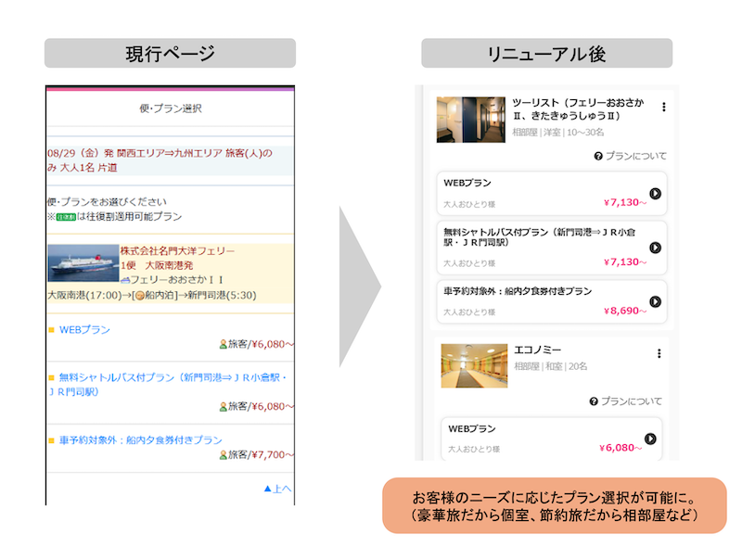Click the 便・プラン選択 page header
742x560 pixels.
click(x=169, y=108)
